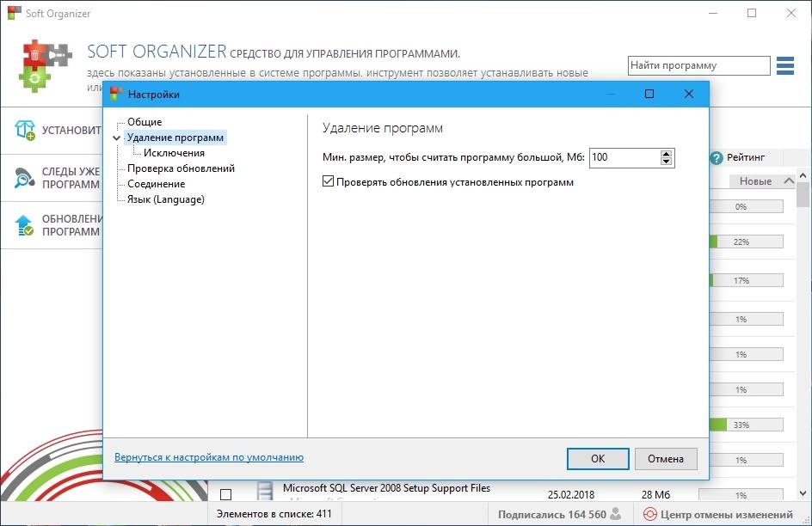This screenshot has width=812, height=526.
Task: Click the 33% rating bar
Action: (x=747, y=425)
